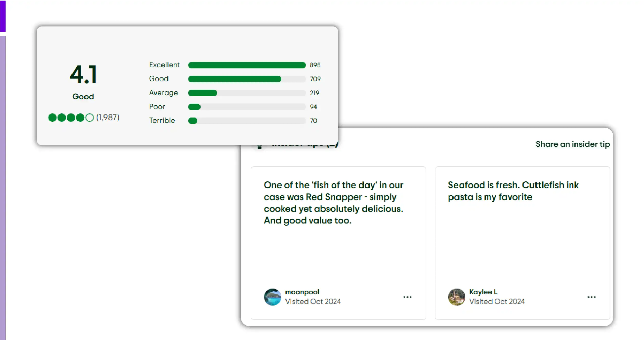644x340 pixels.
Task: Filter reviews by the Terrible rating bar
Action: point(247,121)
